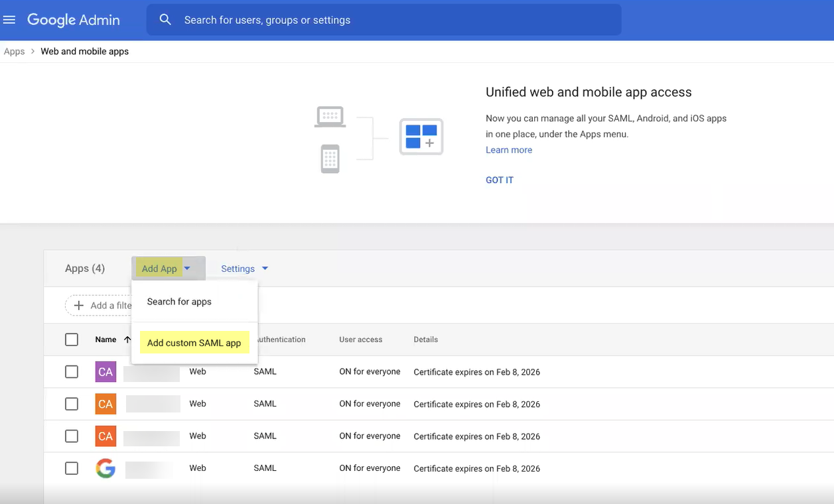Image resolution: width=834 pixels, height=504 pixels.
Task: Click the sort arrow beside Name
Action: coord(127,340)
